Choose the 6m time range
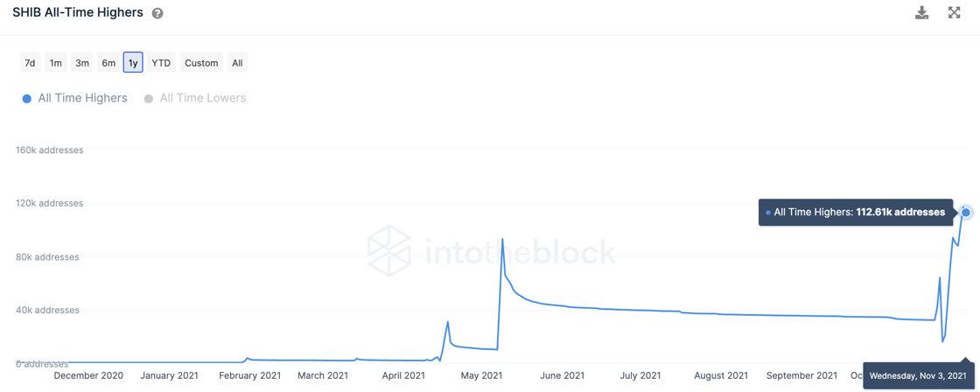980x392 pixels. coord(108,63)
